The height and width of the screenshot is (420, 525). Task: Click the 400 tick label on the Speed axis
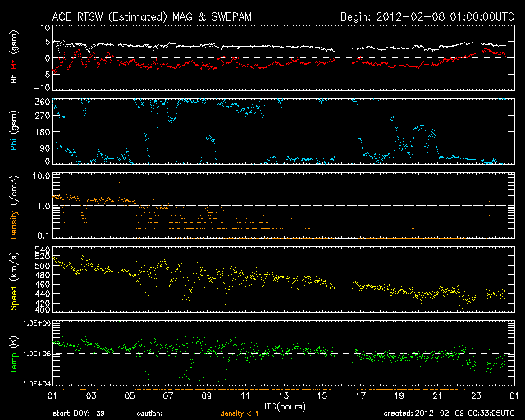42,310
